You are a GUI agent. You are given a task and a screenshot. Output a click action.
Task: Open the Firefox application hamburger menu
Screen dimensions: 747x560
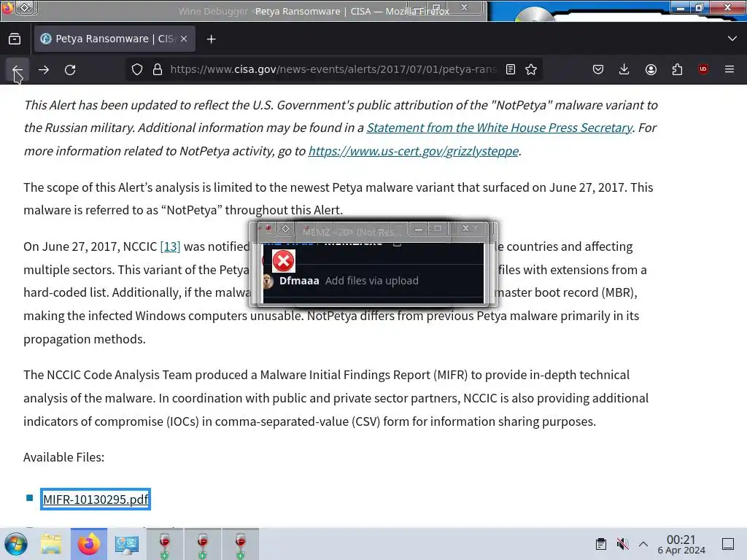coord(729,69)
